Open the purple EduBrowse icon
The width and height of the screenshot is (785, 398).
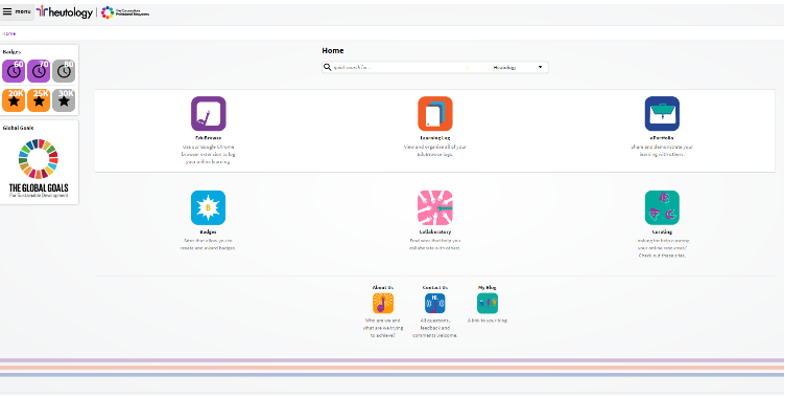click(x=208, y=114)
